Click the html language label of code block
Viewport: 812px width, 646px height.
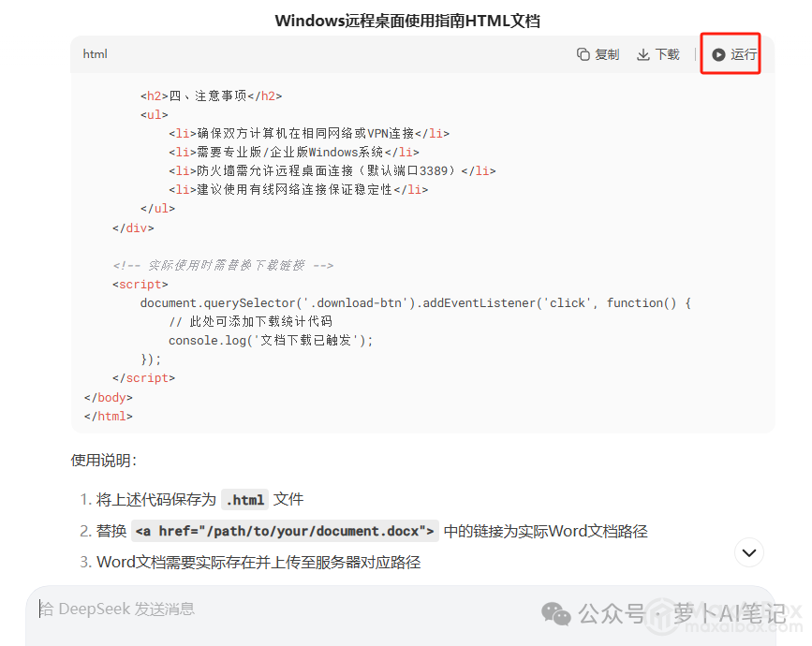point(96,54)
